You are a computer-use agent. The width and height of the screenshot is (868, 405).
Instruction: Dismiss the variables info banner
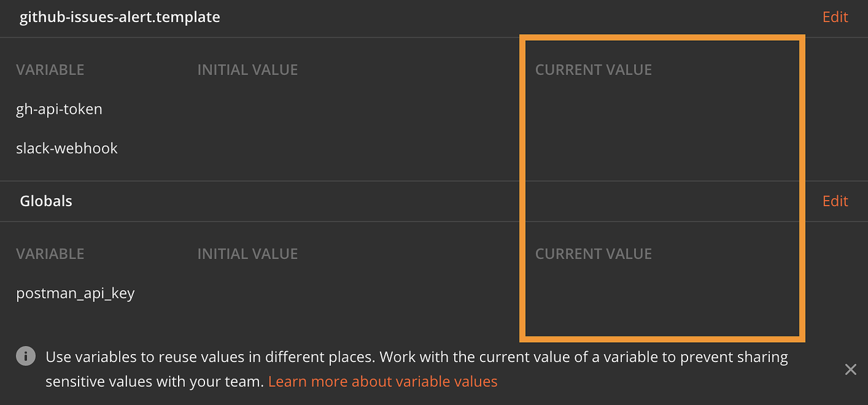(x=850, y=369)
